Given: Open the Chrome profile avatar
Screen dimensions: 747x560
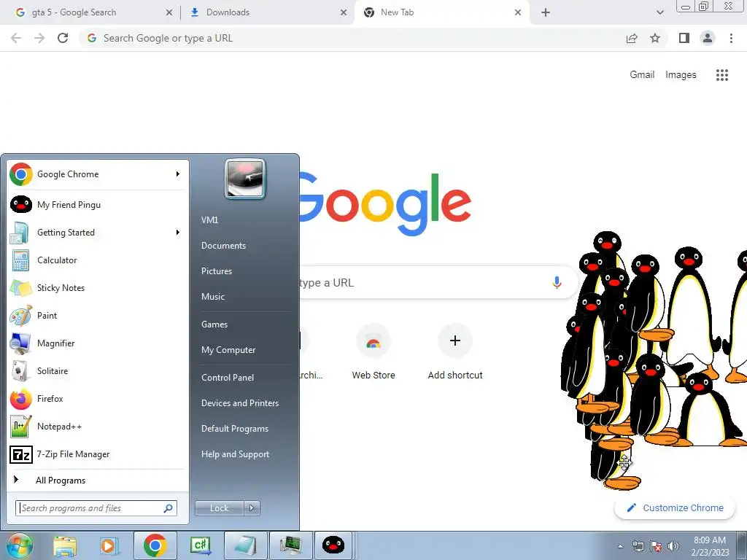Looking at the screenshot, I should [708, 38].
